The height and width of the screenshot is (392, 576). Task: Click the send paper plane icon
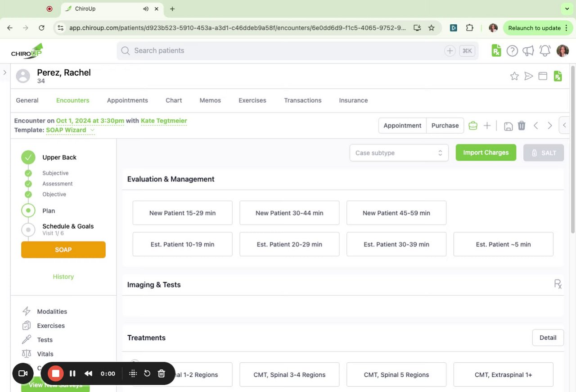(x=529, y=76)
